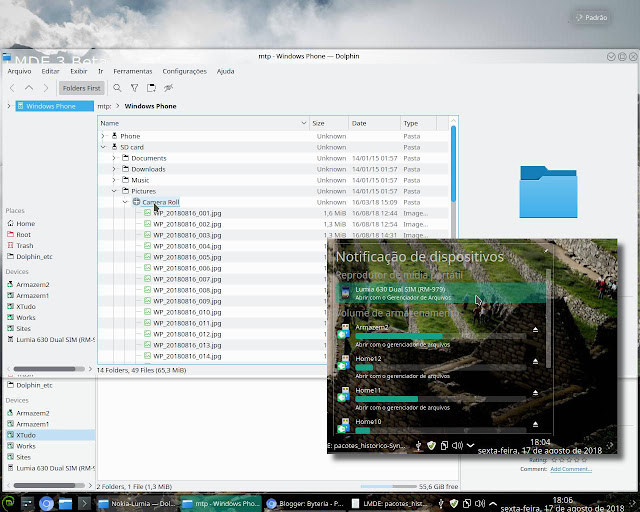Screen dimensions: 640x512
Task: Go forward with the toolbar forward arrow
Action: coord(46,88)
